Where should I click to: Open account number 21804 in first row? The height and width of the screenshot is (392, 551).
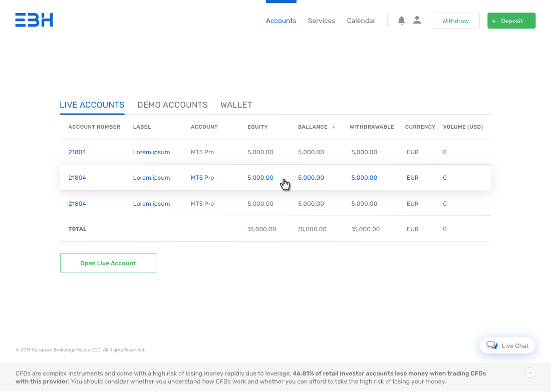click(x=77, y=152)
